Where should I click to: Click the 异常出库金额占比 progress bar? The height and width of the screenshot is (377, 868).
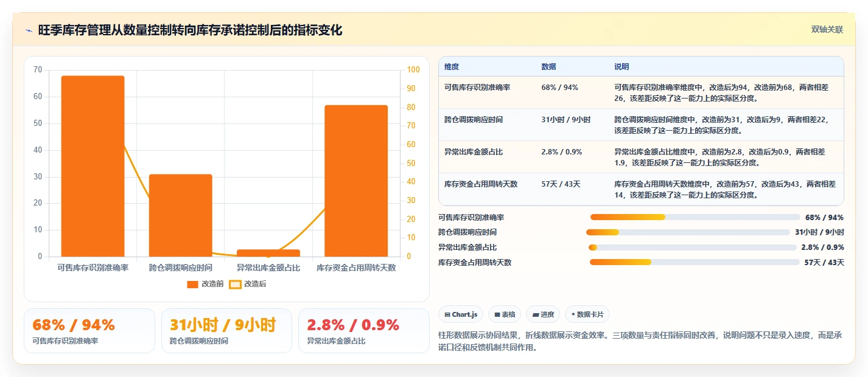click(693, 247)
